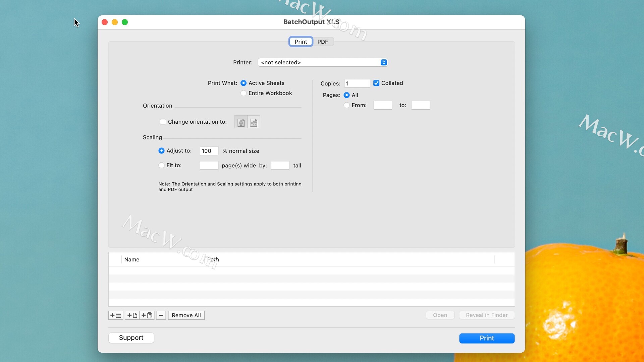Select Active Sheets radio option
Viewport: 644px width, 362px height.
tap(244, 83)
